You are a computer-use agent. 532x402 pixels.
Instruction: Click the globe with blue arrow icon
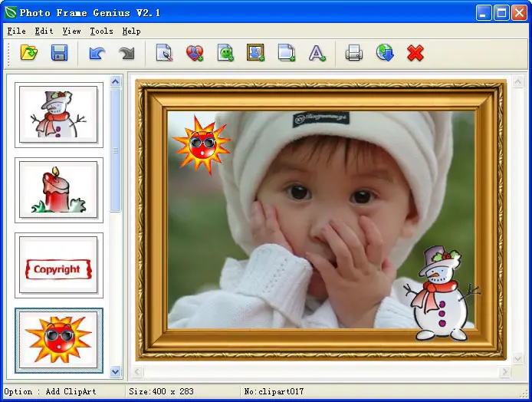pos(384,53)
